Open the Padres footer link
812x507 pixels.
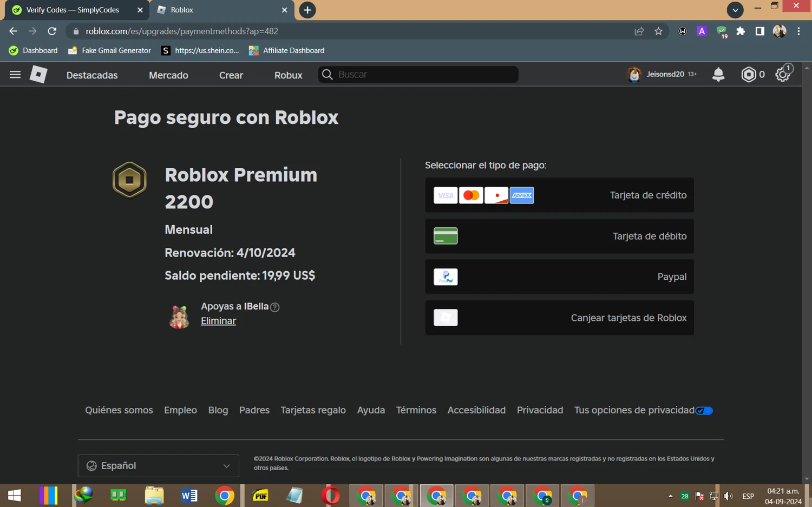(254, 410)
